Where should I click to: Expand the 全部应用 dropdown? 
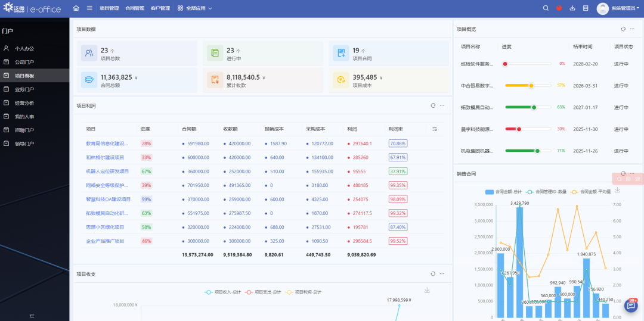coord(195,8)
